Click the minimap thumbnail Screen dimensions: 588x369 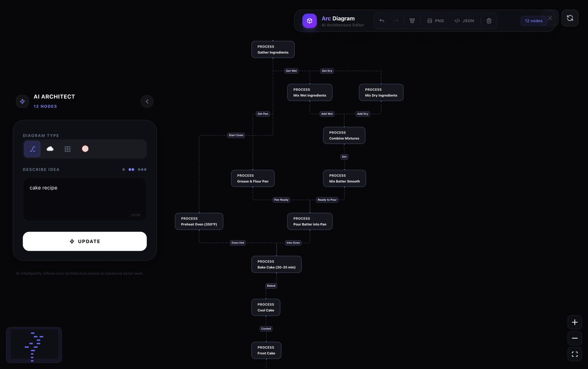34,345
